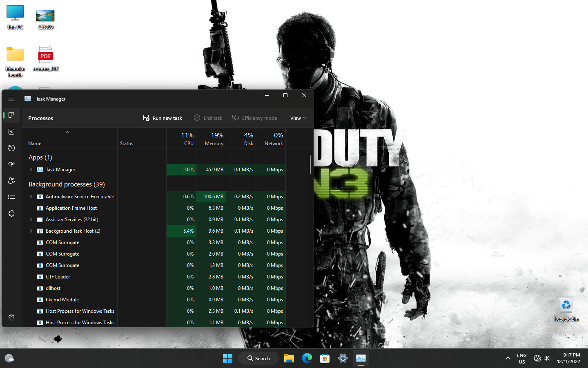Open File Explorer from taskbar
This screenshot has height=368, width=588.
(289, 358)
